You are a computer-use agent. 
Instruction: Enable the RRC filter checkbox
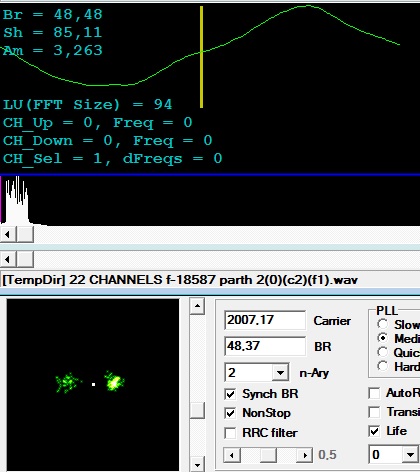pyautogui.click(x=230, y=433)
